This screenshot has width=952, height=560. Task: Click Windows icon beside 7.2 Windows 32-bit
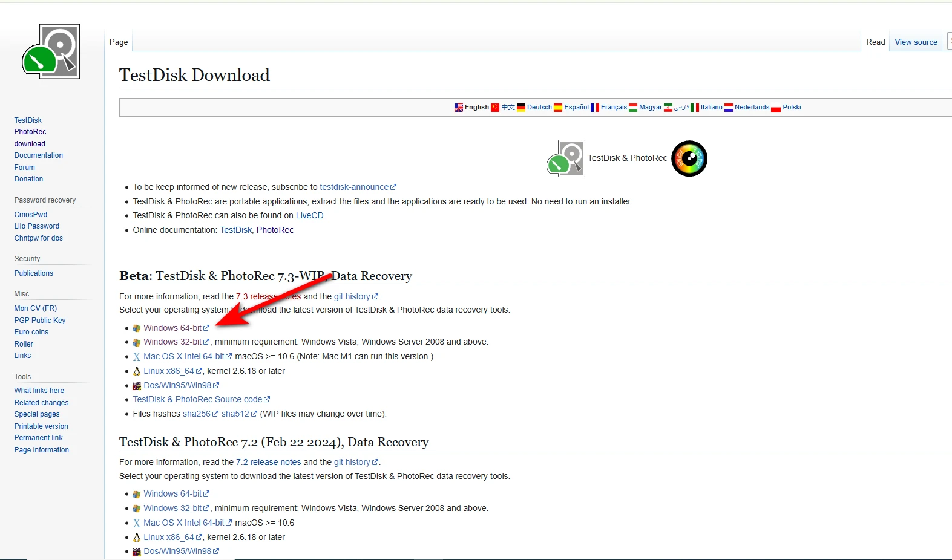coord(137,509)
